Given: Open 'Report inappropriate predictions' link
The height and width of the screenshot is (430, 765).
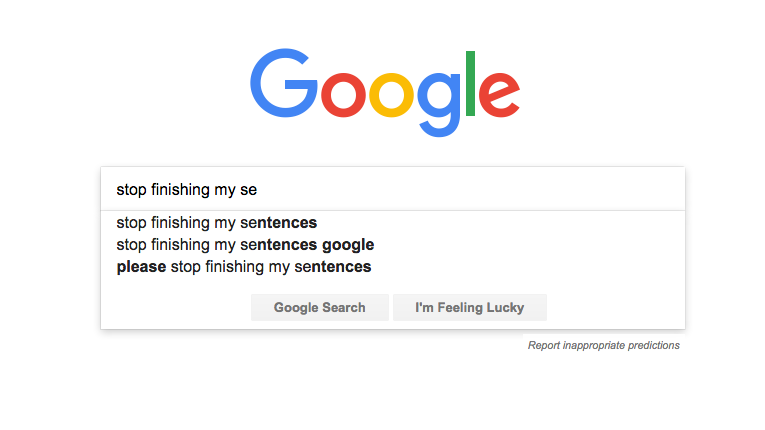Looking at the screenshot, I should 604,346.
